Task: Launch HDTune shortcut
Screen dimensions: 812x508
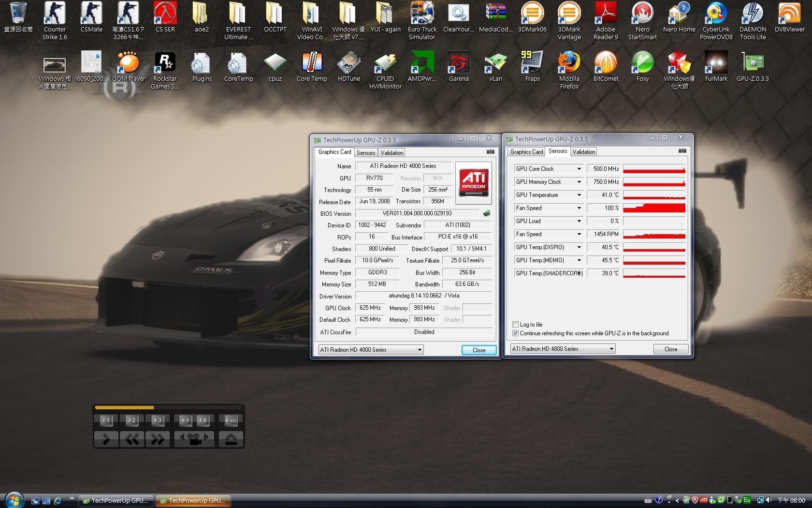Action: coord(348,66)
